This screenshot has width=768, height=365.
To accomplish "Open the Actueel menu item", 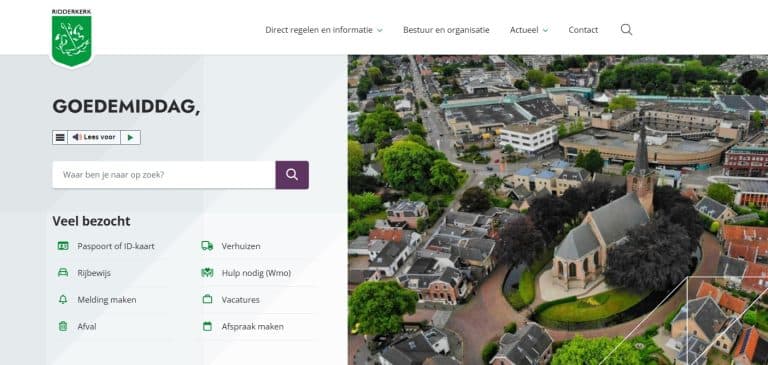I will tap(524, 30).
